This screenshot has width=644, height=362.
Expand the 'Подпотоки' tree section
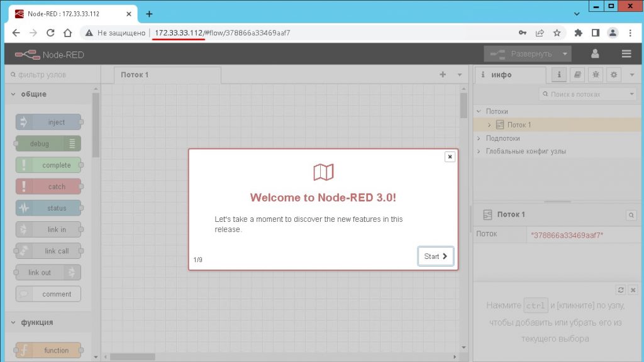click(479, 138)
